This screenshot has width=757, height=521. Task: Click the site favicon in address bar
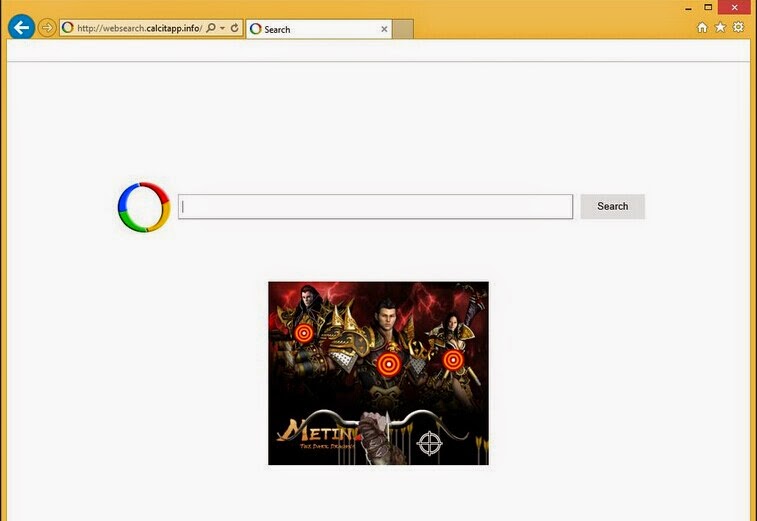tap(68, 28)
